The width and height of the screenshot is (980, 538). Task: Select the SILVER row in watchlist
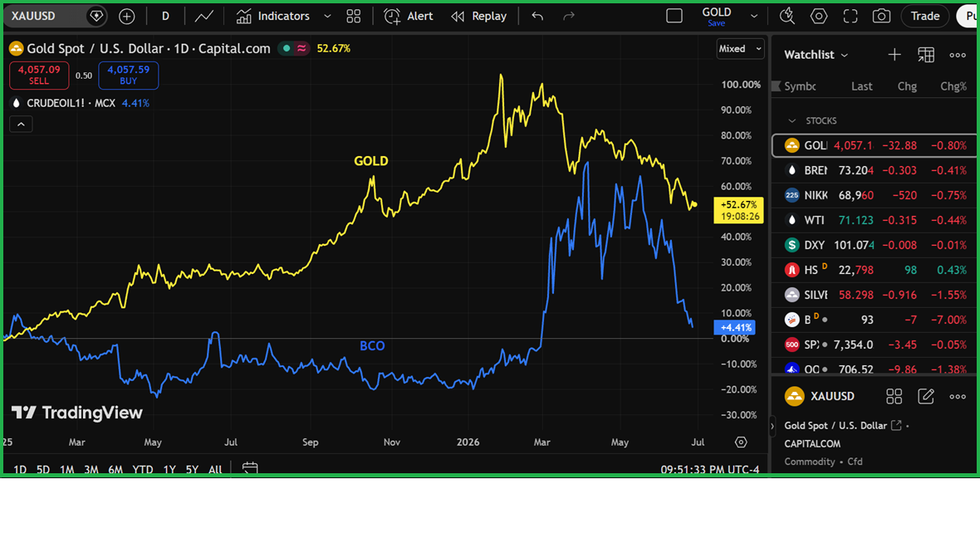(x=875, y=294)
